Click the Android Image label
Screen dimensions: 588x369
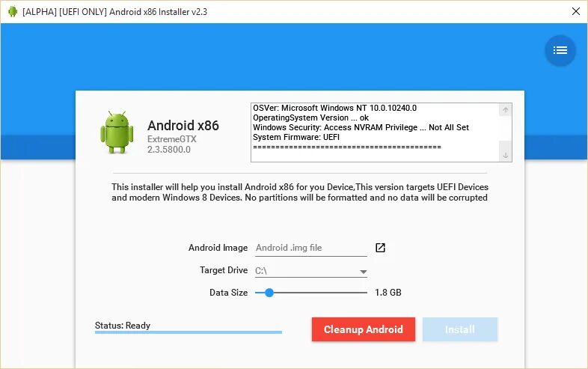218,248
